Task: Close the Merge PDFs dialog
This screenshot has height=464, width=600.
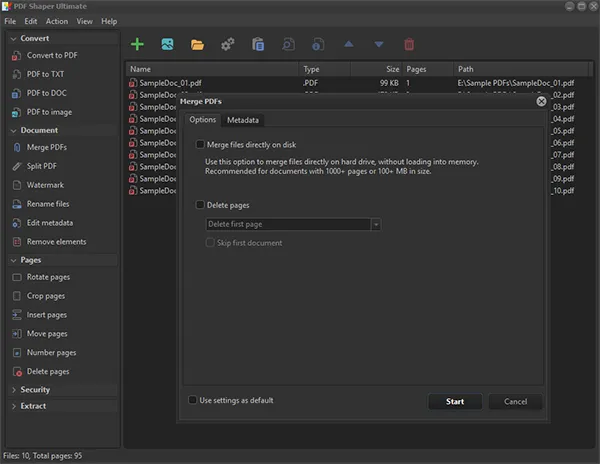Action: pyautogui.click(x=541, y=101)
